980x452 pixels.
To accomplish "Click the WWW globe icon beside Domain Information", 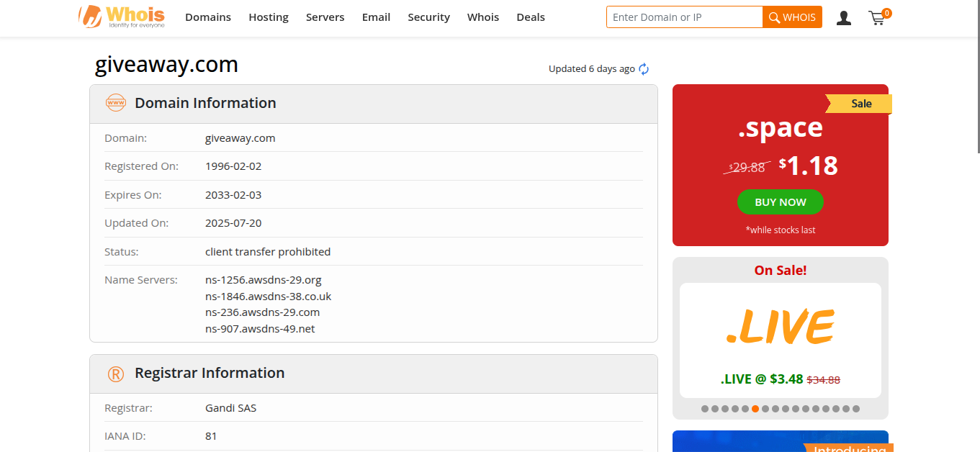I will coord(115,103).
